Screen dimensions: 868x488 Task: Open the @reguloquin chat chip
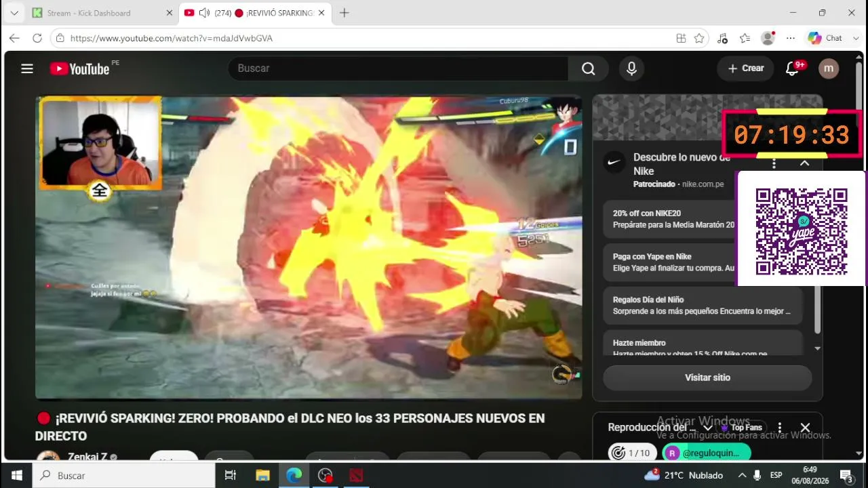(x=707, y=453)
